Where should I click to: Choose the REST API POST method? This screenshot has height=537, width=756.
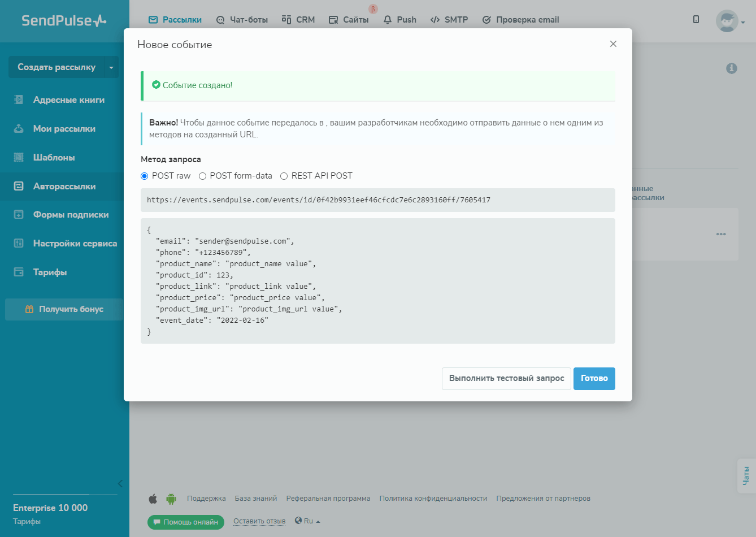click(x=284, y=176)
